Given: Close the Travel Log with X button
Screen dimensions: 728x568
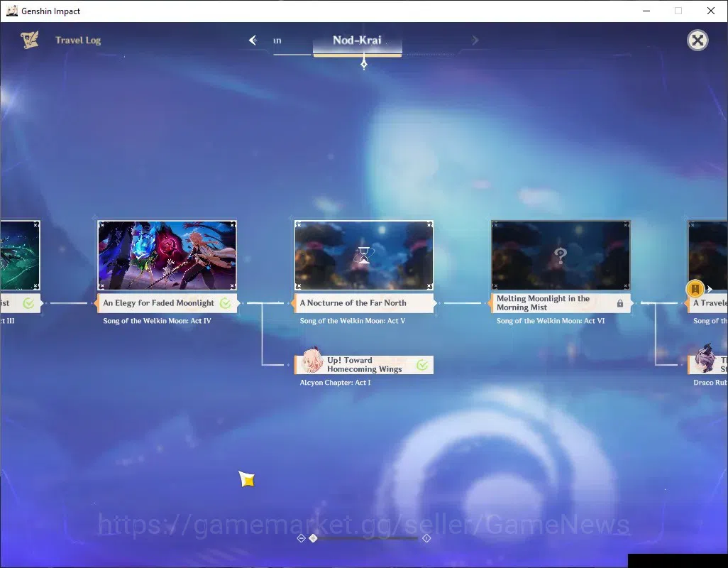Looking at the screenshot, I should click(697, 40).
